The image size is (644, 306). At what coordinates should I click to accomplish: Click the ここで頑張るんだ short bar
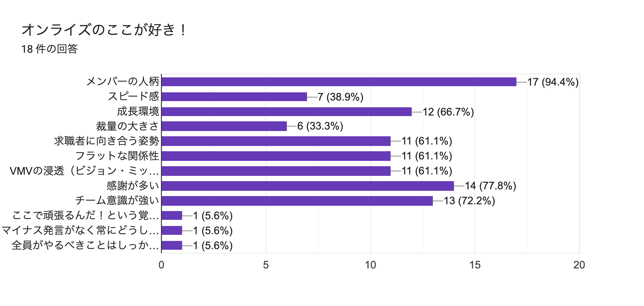click(172, 215)
